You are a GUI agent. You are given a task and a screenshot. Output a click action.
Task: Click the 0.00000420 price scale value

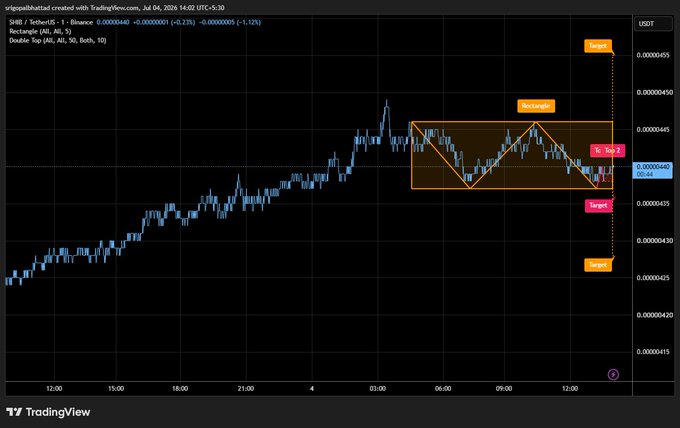[655, 315]
